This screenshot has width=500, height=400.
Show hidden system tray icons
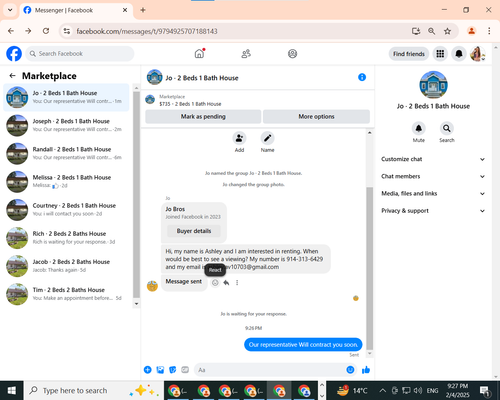point(383,390)
